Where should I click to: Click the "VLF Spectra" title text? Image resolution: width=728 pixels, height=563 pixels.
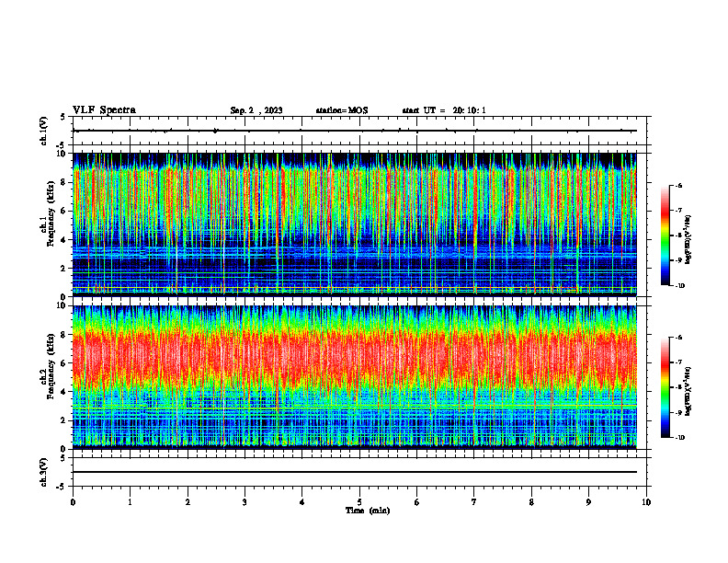[x=104, y=110]
